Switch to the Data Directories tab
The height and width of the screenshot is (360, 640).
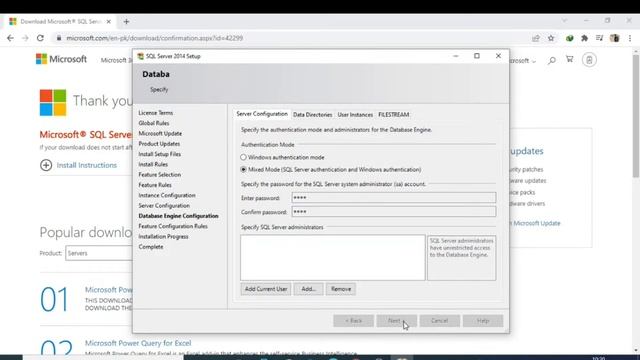pos(312,115)
